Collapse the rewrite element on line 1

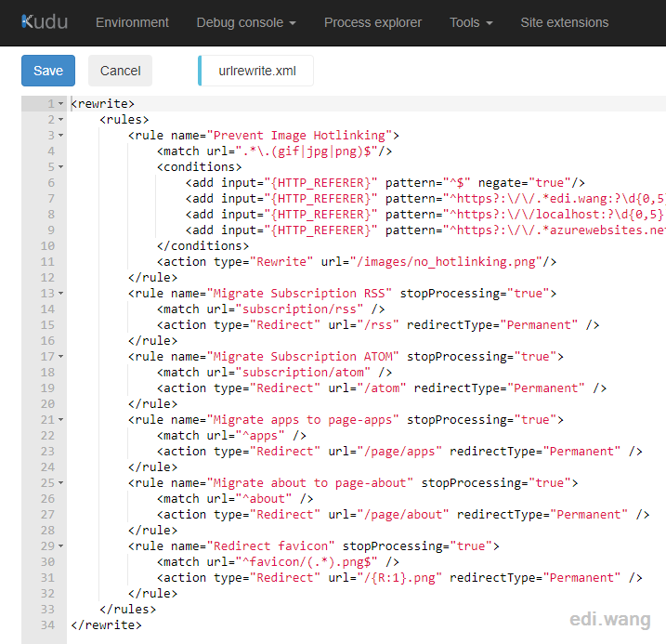coord(60,104)
